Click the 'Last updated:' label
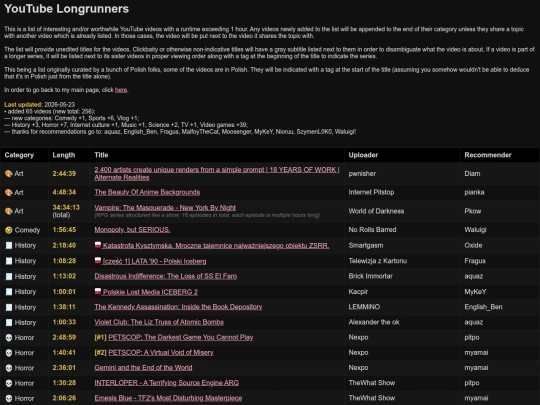 [x=23, y=104]
